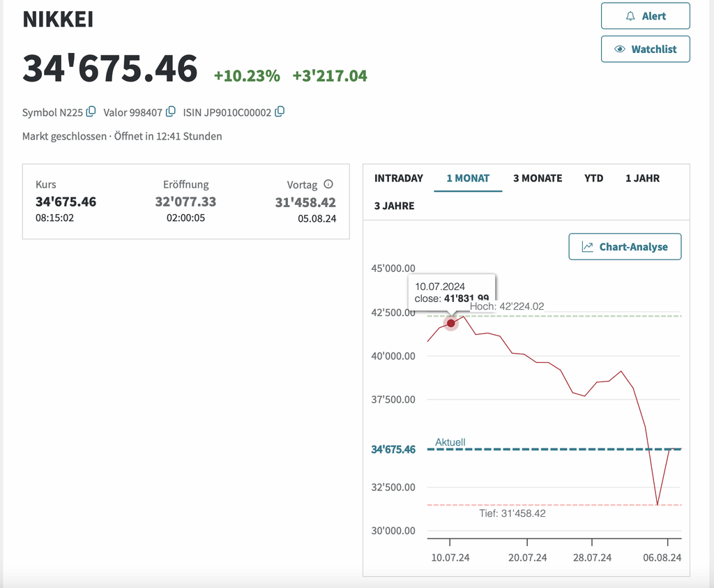Viewport: 714px width, 588px height.
Task: Click the Aktuell label on the chart
Action: 450,442
